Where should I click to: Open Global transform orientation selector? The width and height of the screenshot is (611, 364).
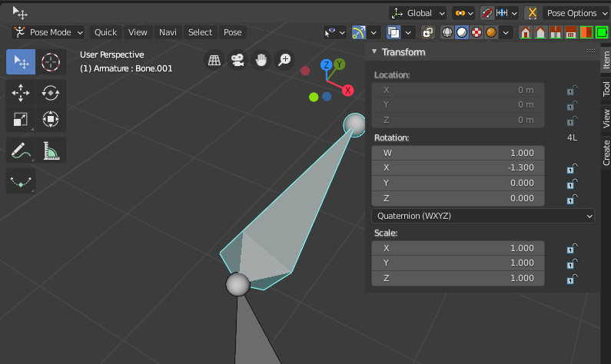pyautogui.click(x=418, y=13)
